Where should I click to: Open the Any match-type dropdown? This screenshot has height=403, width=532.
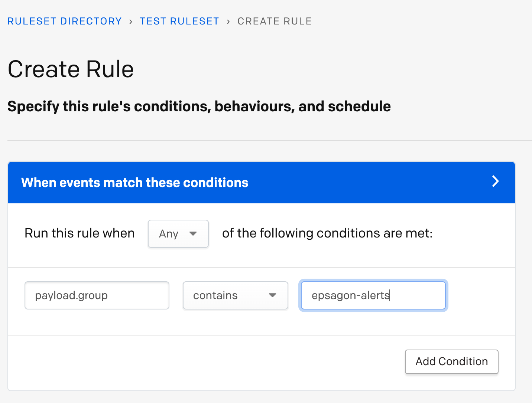point(178,234)
